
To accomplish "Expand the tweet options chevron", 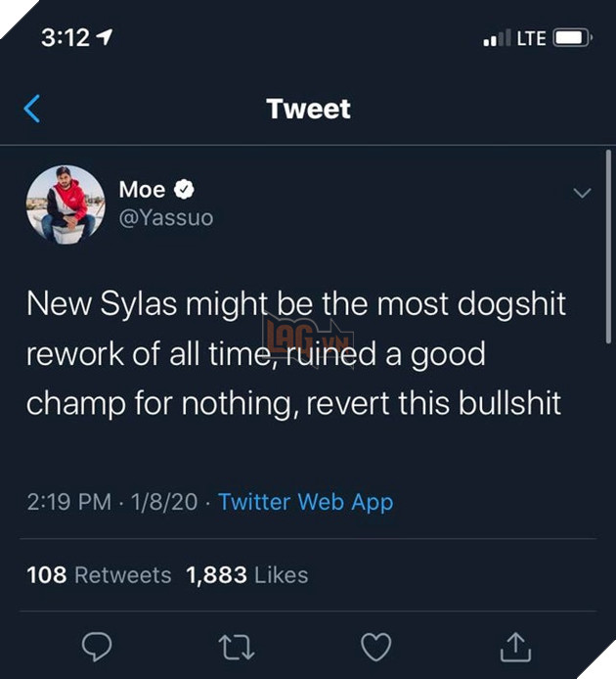I will tap(582, 194).
